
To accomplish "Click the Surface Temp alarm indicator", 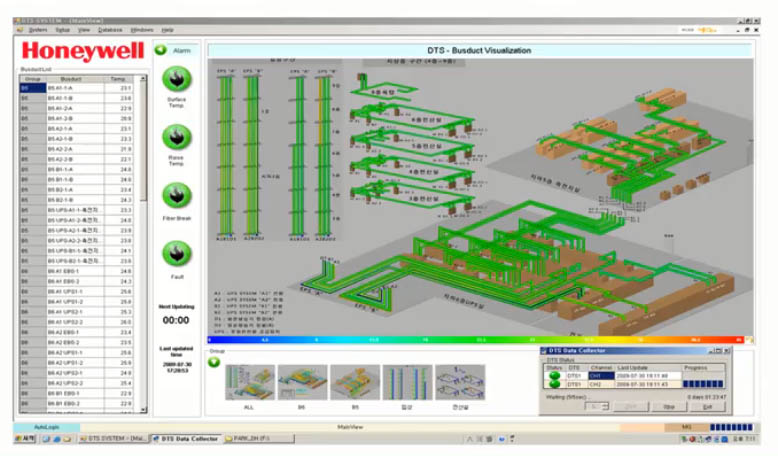I will pyautogui.click(x=177, y=79).
